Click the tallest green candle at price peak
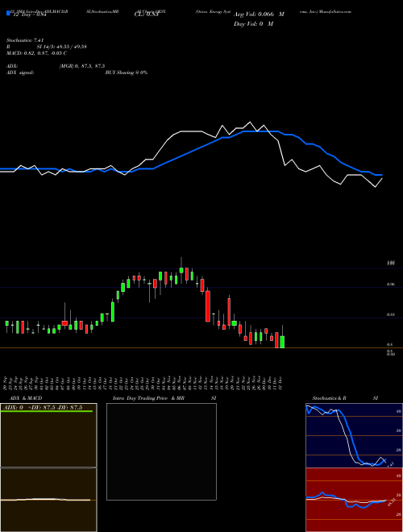 point(181,270)
